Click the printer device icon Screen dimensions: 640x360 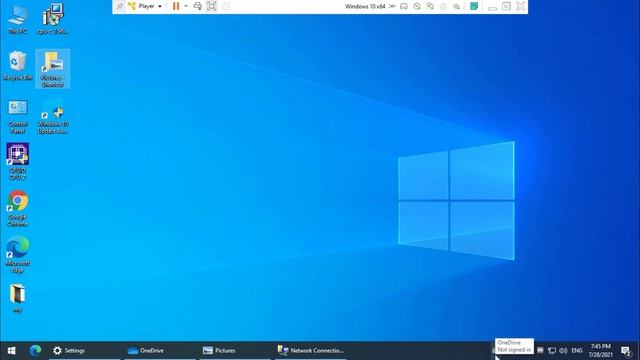(x=443, y=6)
